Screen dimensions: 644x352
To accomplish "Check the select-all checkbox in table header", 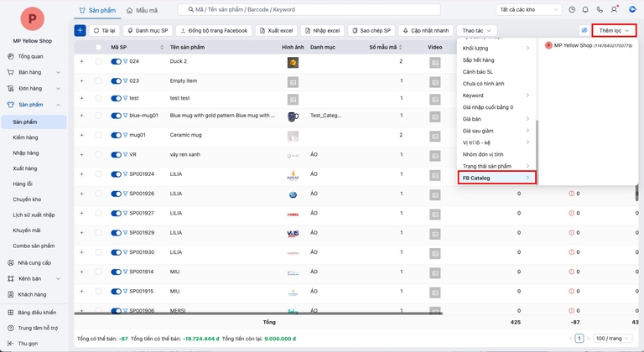I will click(x=98, y=48).
